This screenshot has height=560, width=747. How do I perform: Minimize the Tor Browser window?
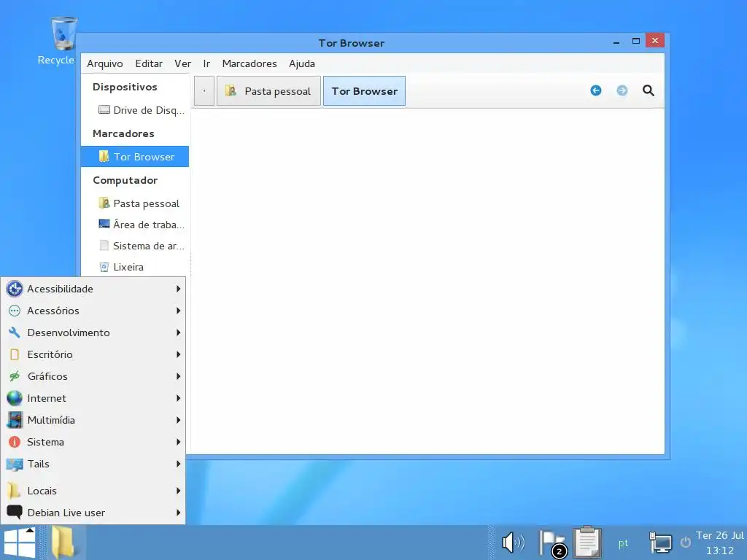(x=616, y=42)
